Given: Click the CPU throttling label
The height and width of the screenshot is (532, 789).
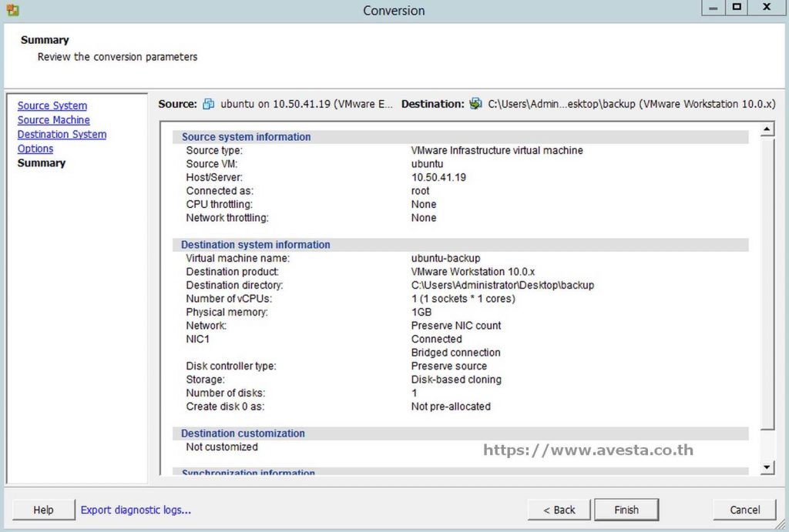Looking at the screenshot, I should point(220,205).
